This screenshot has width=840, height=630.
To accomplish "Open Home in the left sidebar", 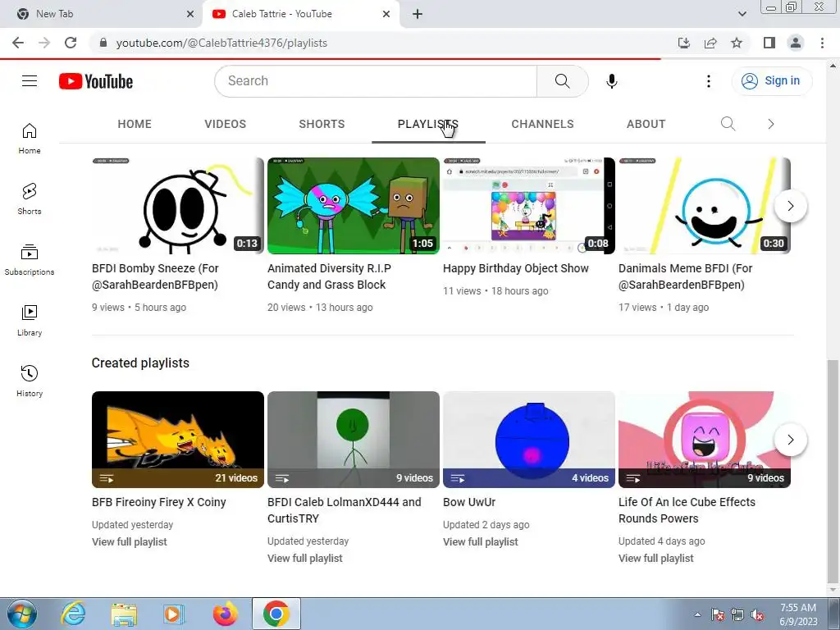I will [x=30, y=139].
